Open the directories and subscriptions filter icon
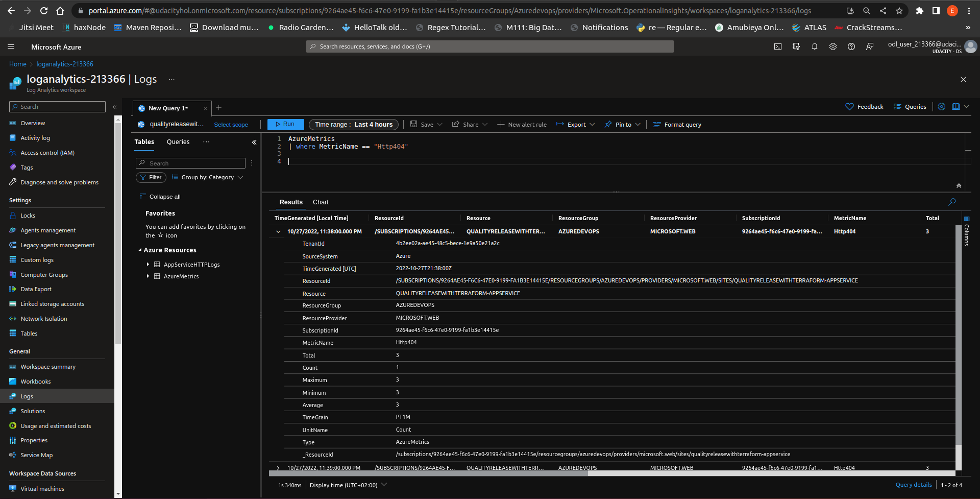 tap(796, 46)
